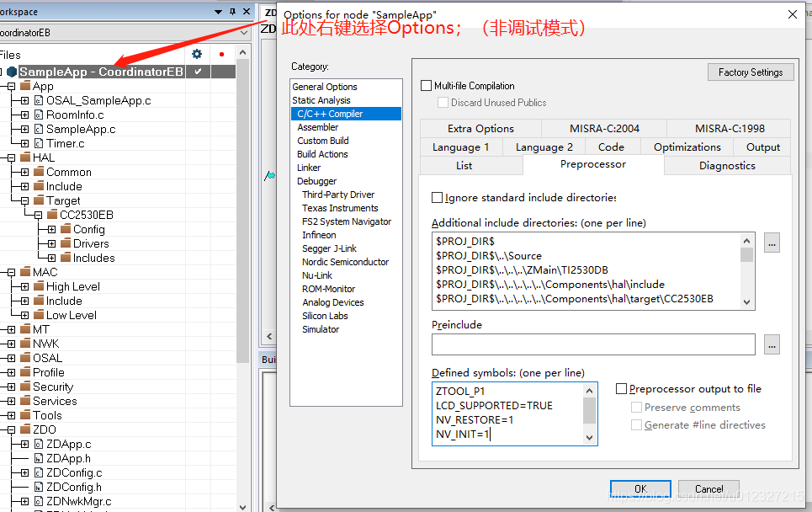Expand the High Level folder
812x512 pixels.
25,286
